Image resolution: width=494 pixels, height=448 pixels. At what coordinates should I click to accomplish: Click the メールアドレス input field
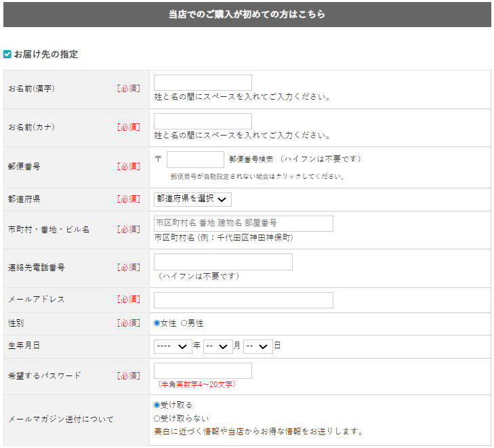coord(243,300)
